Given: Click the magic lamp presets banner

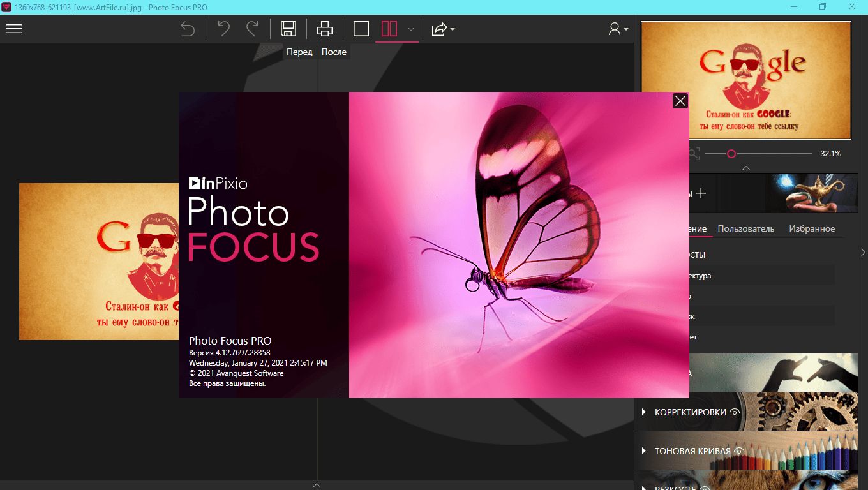Looking at the screenshot, I should [x=811, y=193].
